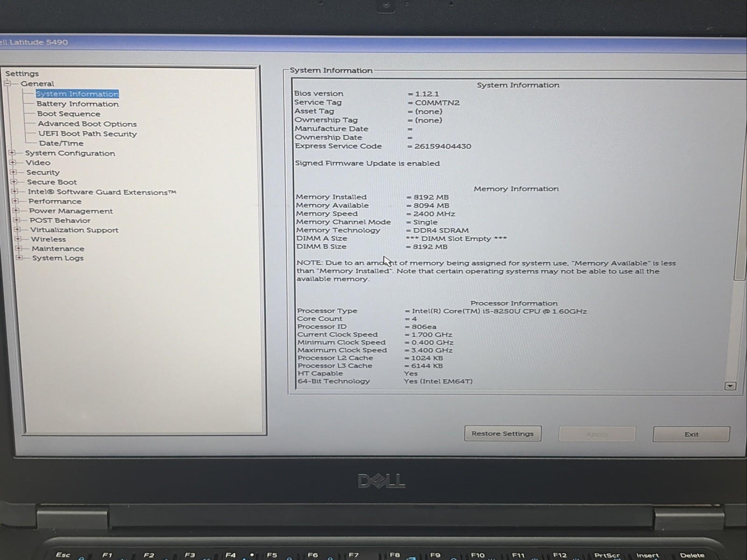This screenshot has width=747, height=560.
Task: Click Maximum Clock Speed 3.400 GHz
Action: pyautogui.click(x=432, y=350)
